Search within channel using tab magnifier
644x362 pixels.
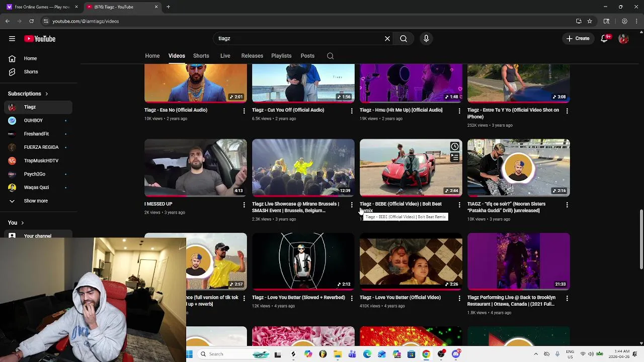coord(330,56)
